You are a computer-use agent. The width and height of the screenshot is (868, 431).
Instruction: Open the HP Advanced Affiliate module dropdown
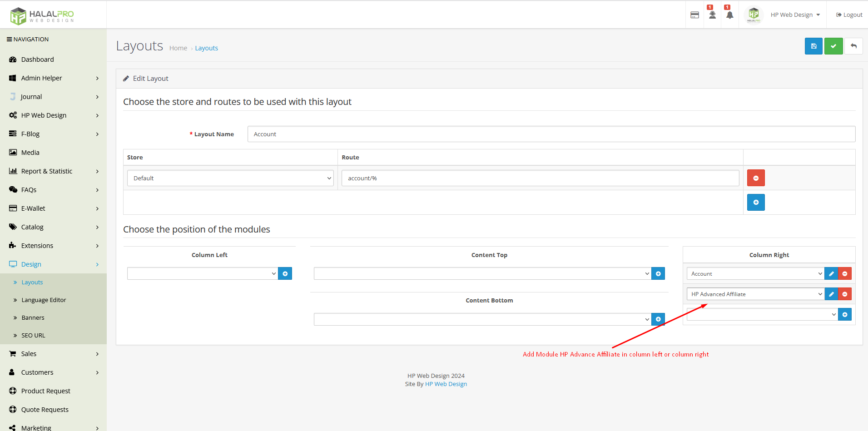755,294
